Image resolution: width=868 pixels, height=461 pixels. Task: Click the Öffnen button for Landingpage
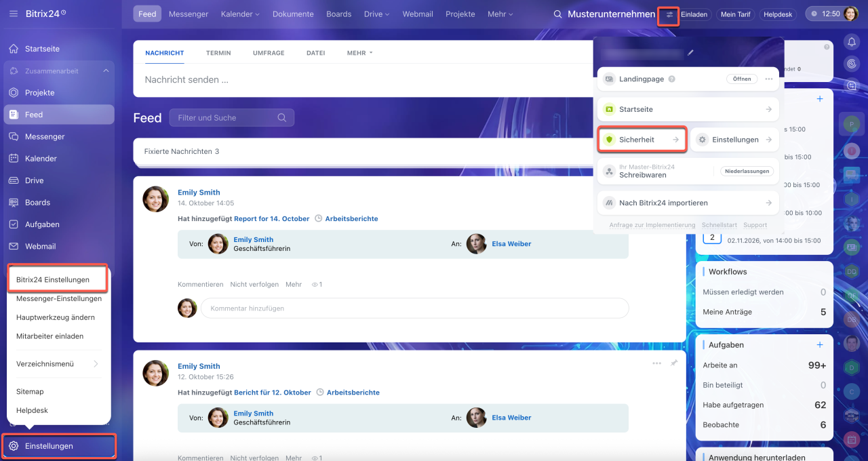point(742,79)
